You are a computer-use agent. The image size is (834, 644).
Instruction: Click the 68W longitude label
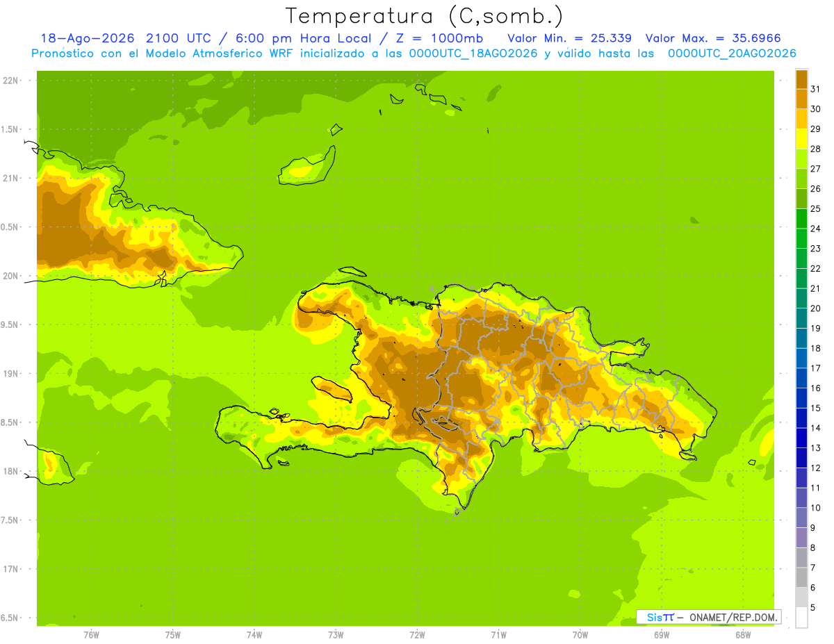(x=743, y=634)
